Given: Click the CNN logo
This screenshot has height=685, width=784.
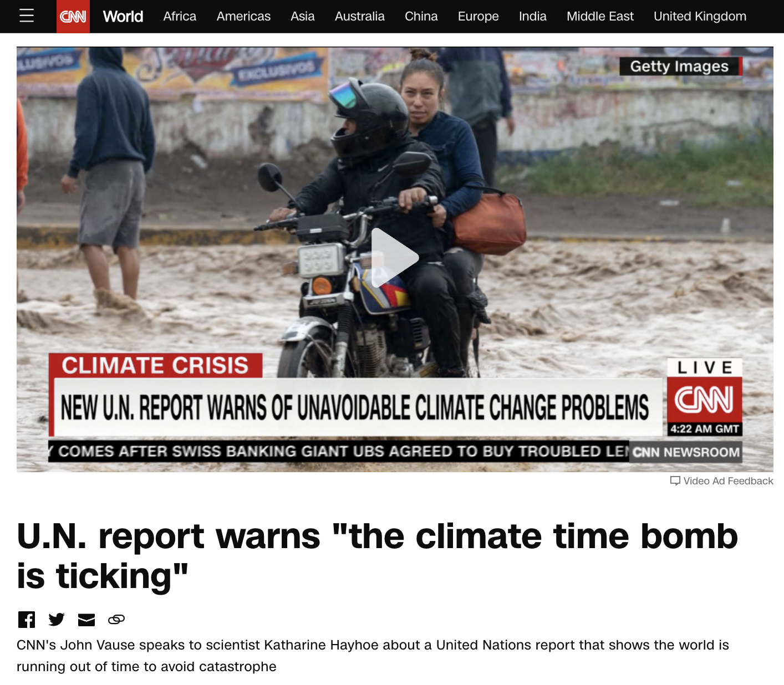Looking at the screenshot, I should click(x=73, y=17).
